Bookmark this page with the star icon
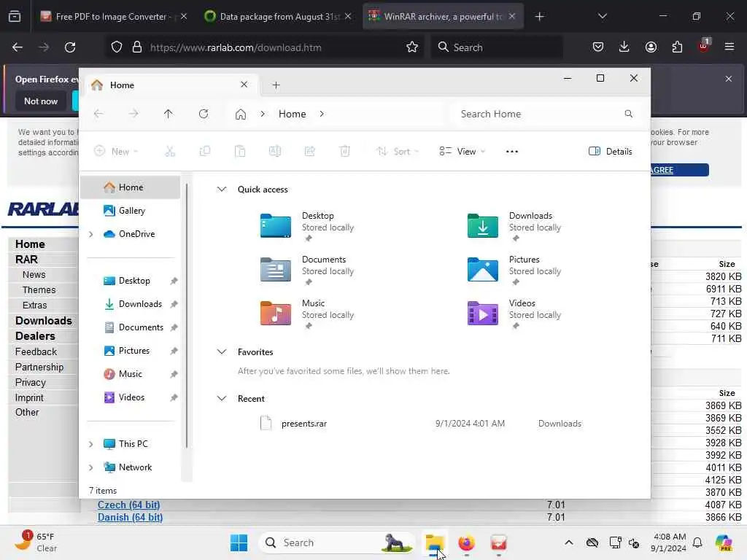The height and width of the screenshot is (560, 747). point(412,47)
